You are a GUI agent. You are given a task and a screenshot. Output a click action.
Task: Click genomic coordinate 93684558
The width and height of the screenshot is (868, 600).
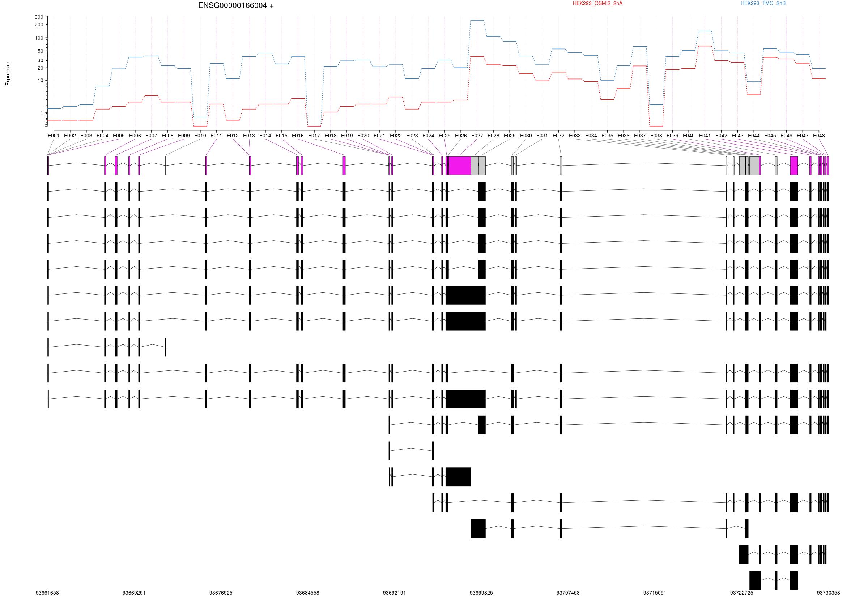pyautogui.click(x=308, y=593)
